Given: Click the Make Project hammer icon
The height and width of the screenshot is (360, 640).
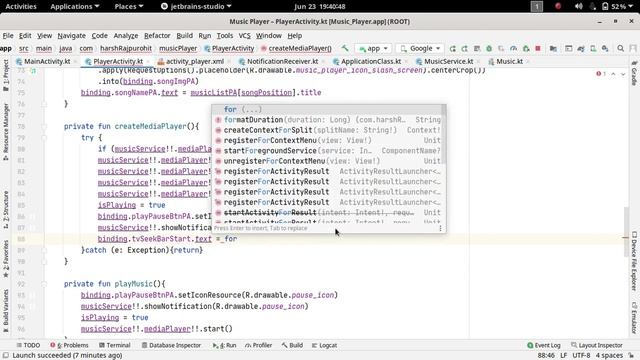Looking at the screenshot, I should pyautogui.click(x=345, y=48).
